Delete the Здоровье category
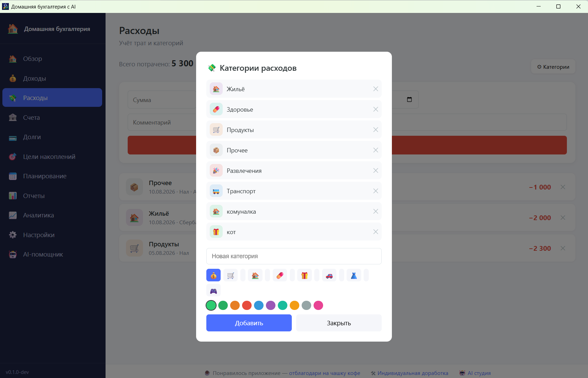The height and width of the screenshot is (378, 588). (376, 109)
